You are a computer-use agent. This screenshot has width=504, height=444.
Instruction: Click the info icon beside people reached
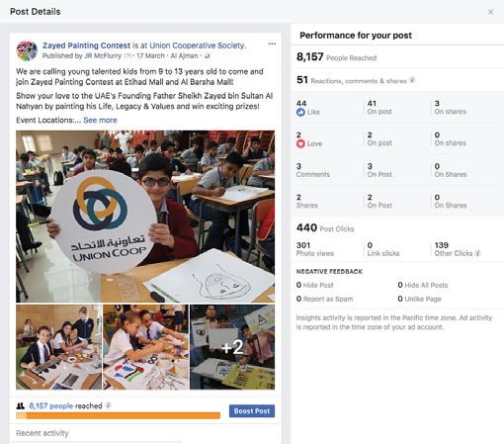click(x=108, y=405)
